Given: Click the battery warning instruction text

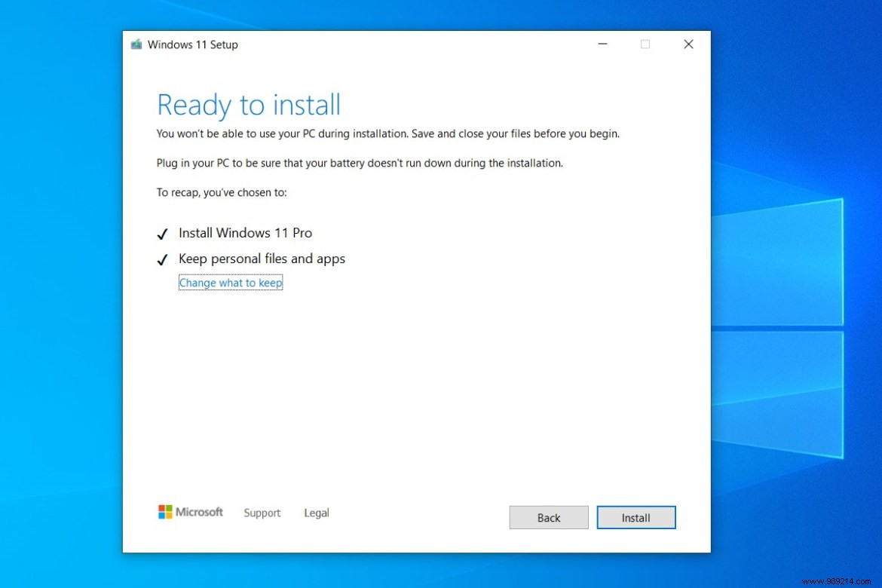Looking at the screenshot, I should [x=359, y=163].
